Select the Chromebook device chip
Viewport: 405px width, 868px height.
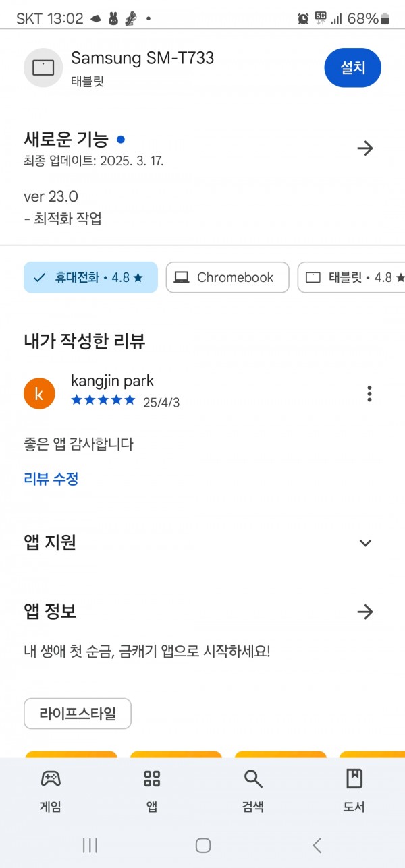[227, 277]
